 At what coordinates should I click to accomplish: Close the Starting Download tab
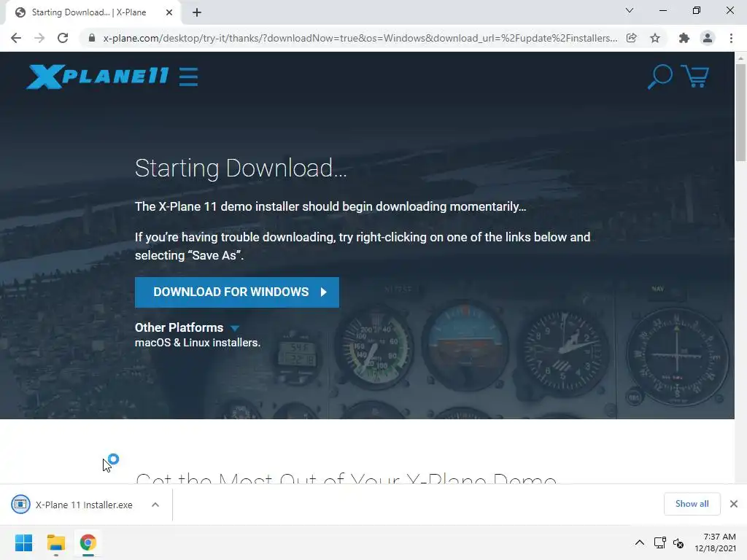click(x=169, y=12)
